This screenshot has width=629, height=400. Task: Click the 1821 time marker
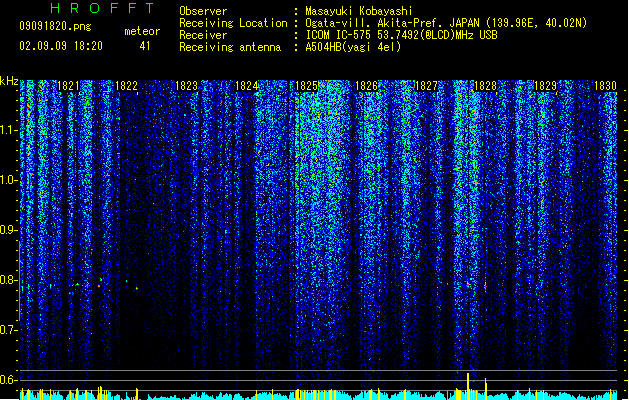(68, 86)
